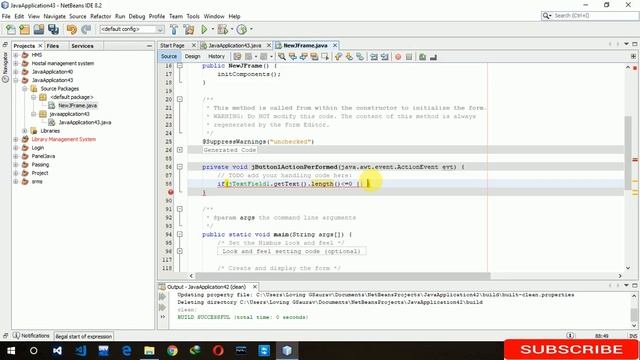Click the re-run green arrow in Output panel
Image resolution: width=640 pixels, height=360 pixels.
[162, 296]
